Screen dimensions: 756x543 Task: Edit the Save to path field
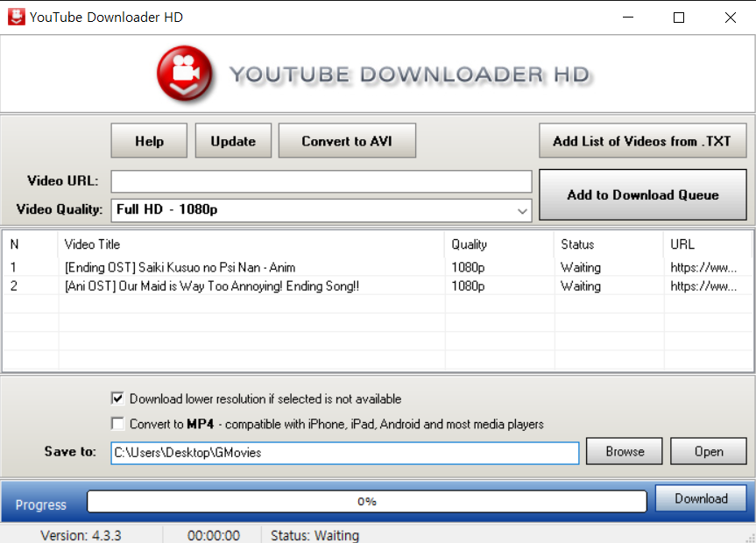pos(345,453)
